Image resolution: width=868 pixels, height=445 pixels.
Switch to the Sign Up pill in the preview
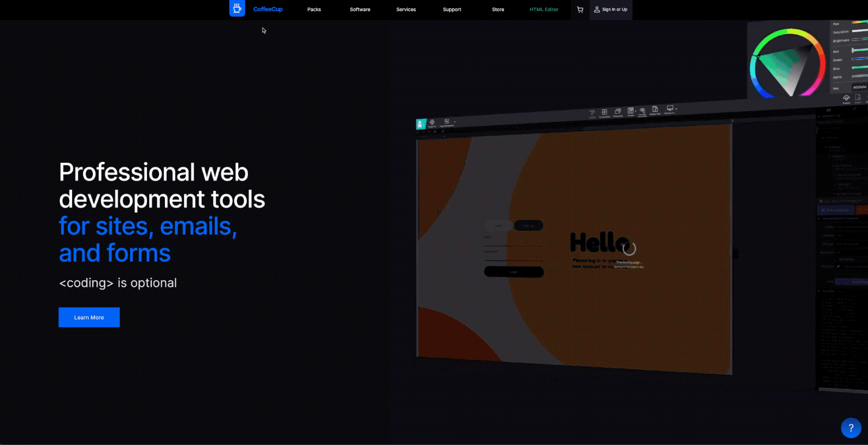(x=528, y=225)
